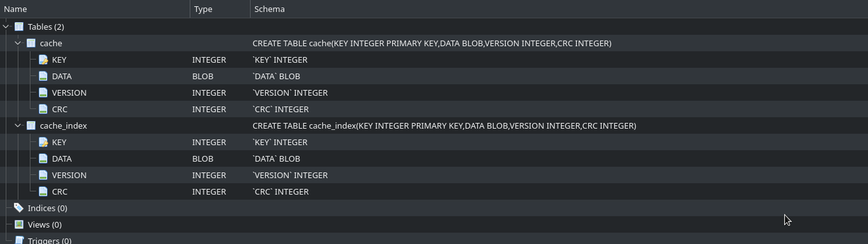Click the DATA field icon under cache
This screenshot has width=868, height=244.
click(x=43, y=76)
